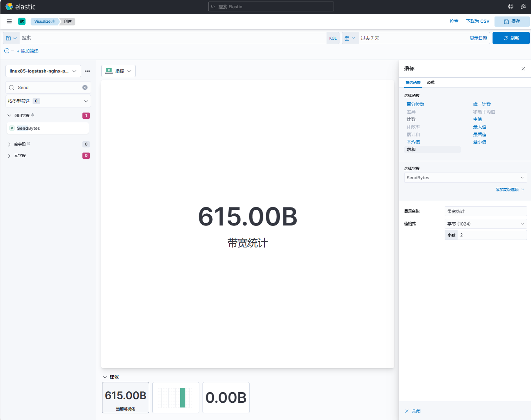Click the help icon in header
Image resolution: width=531 pixels, height=420 pixels.
coord(511,7)
